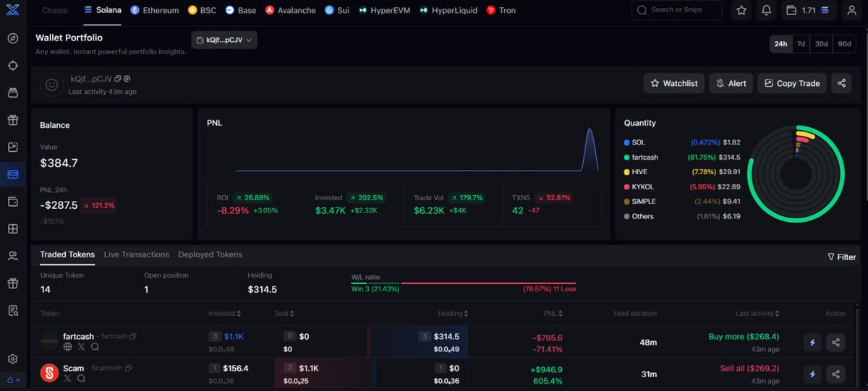
Task: Click the wallet smiley avatar
Action: point(51,84)
